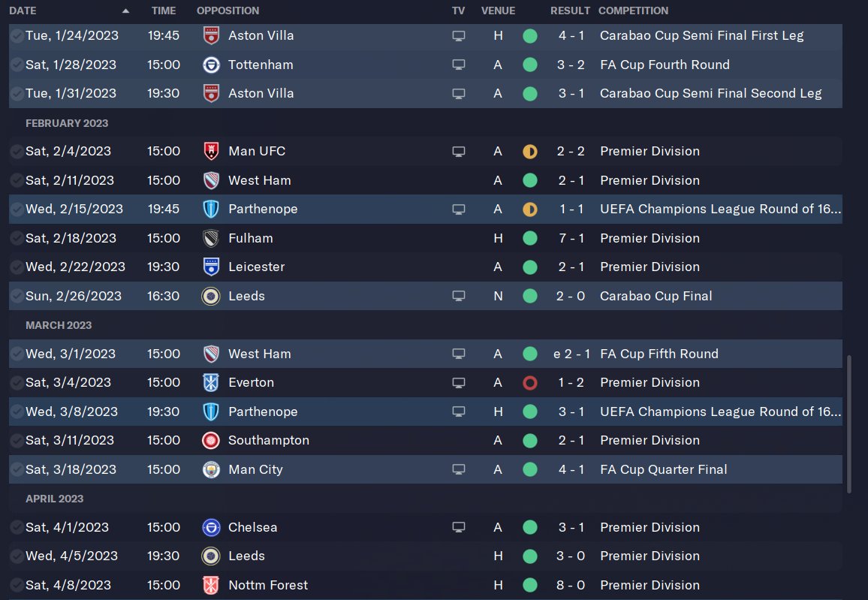This screenshot has width=868, height=600.
Task: Click the Aston Villa club badge on 1/24/2023
Action: tap(211, 35)
